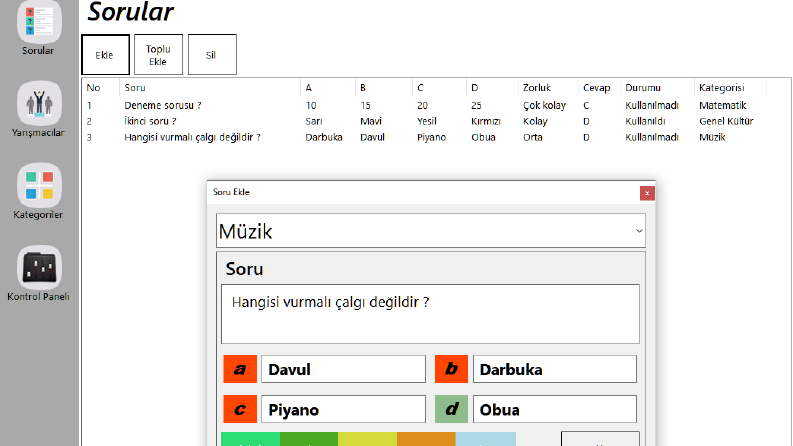Pick the orange difficulty swatch
The width and height of the screenshot is (793, 446).
[426, 439]
